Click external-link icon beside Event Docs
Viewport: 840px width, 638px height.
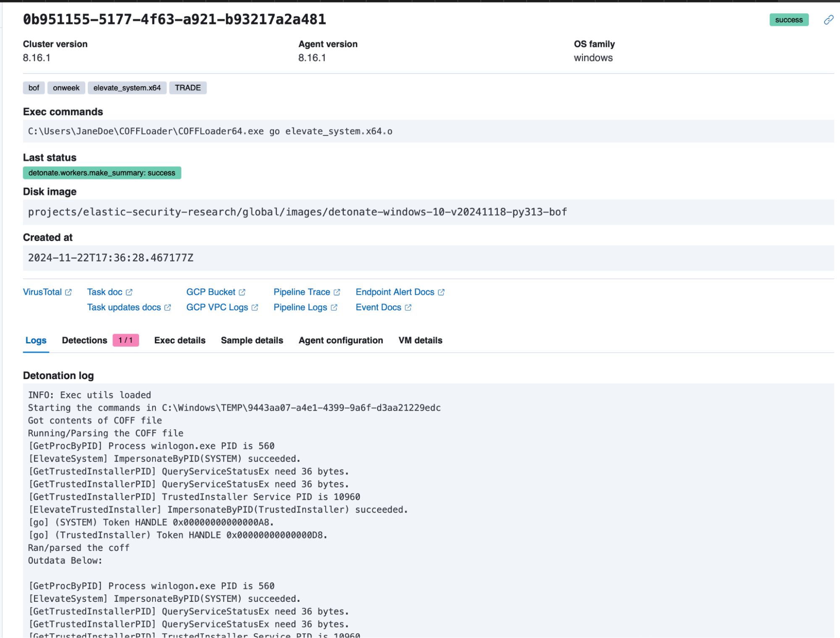click(408, 308)
